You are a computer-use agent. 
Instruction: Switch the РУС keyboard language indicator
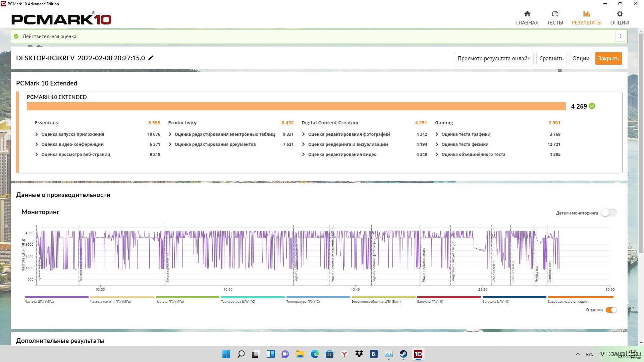(x=590, y=354)
